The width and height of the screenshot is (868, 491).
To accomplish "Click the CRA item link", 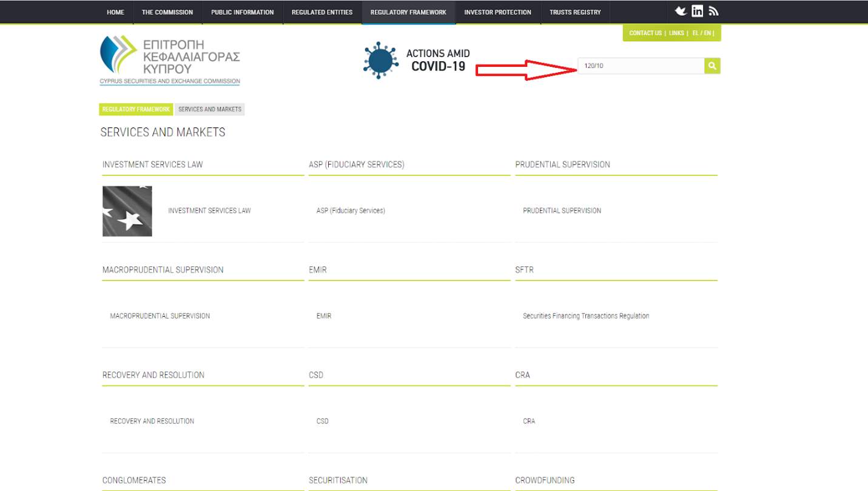I will (529, 421).
